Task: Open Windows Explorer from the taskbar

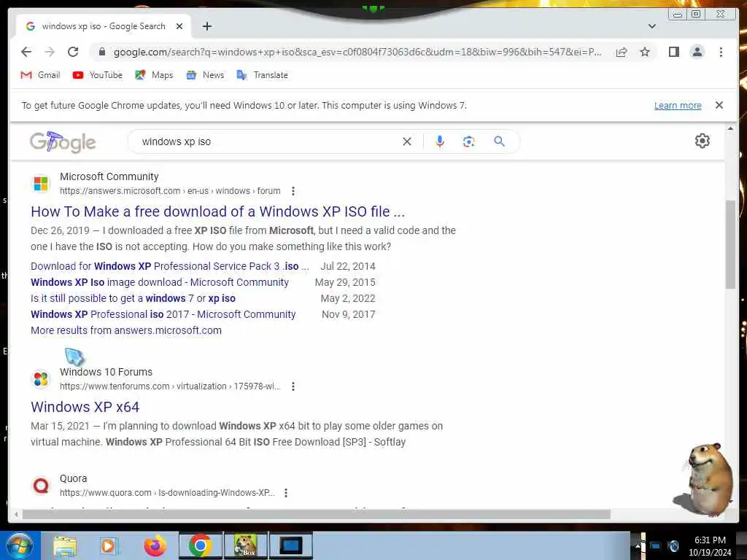Action: 65,545
